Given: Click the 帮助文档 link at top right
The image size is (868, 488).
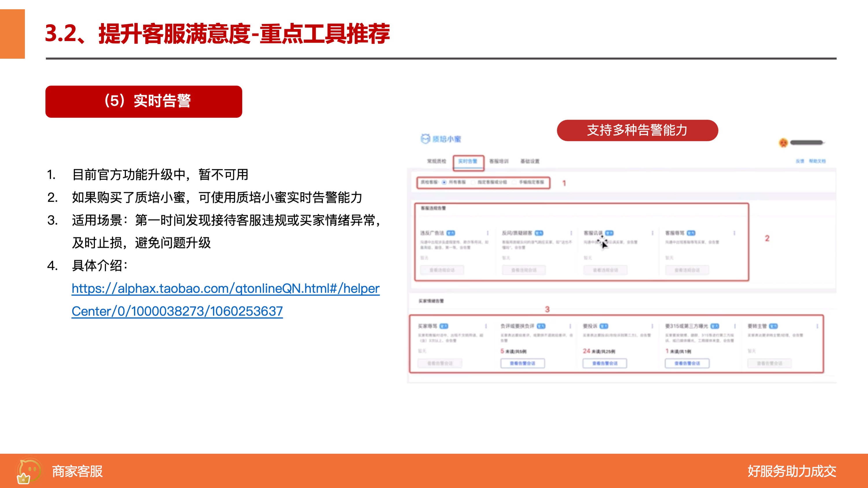Looking at the screenshot, I should pos(817,161).
